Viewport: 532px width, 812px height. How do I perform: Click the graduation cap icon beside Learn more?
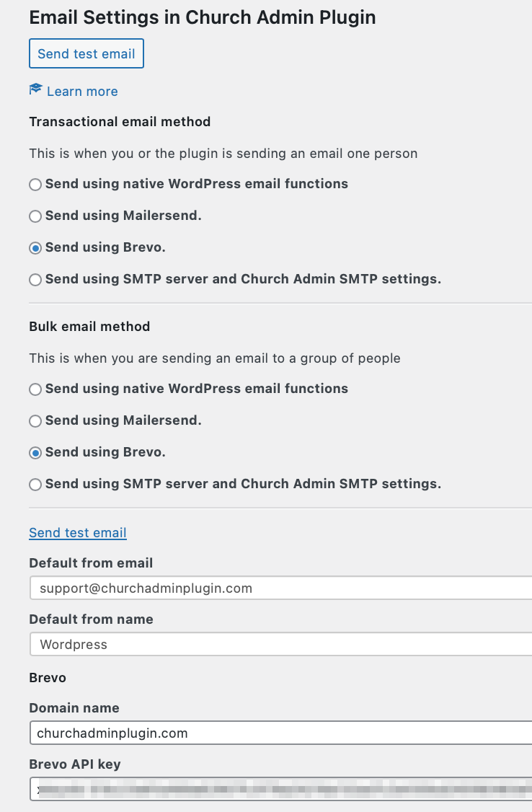(x=35, y=90)
